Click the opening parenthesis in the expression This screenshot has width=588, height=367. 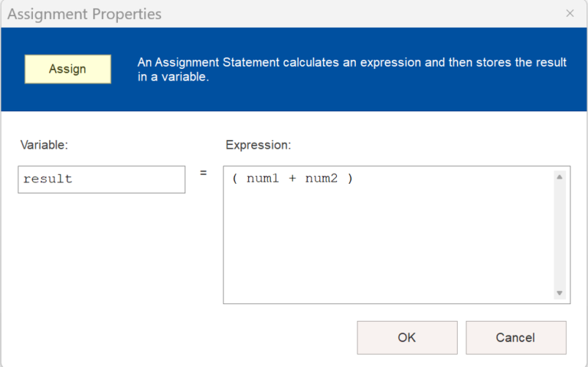point(234,179)
